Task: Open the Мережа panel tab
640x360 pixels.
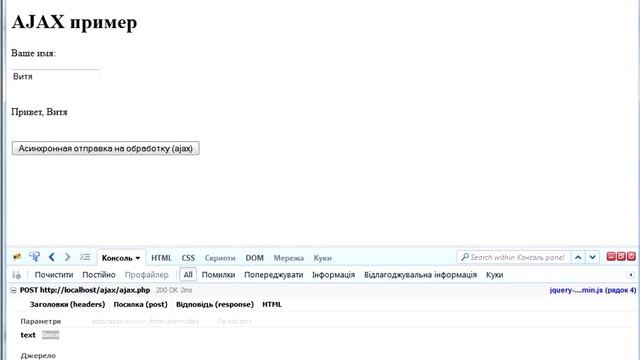Action: tap(289, 258)
